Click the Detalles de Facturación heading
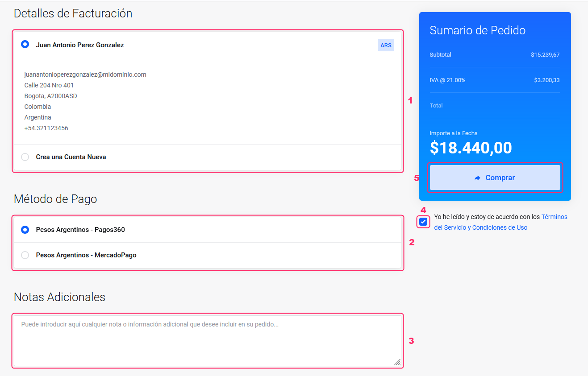The height and width of the screenshot is (376, 588). point(73,13)
